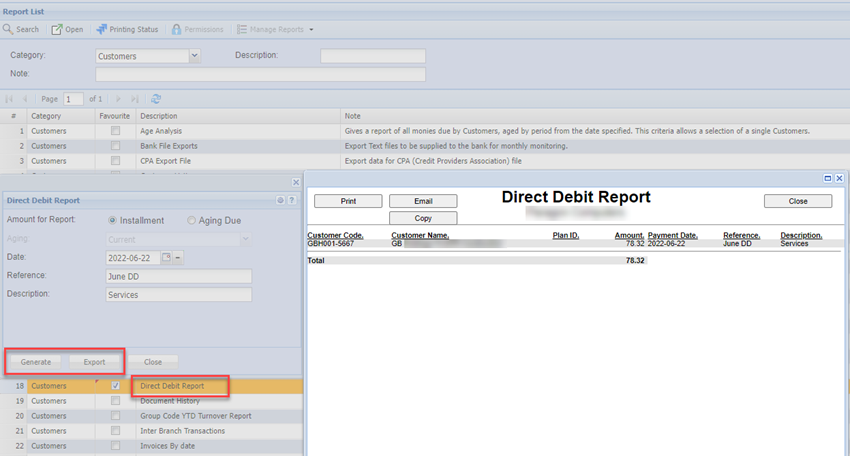Open the calendar date picker icon
Viewport: 850px width, 456px height.
pyautogui.click(x=167, y=258)
